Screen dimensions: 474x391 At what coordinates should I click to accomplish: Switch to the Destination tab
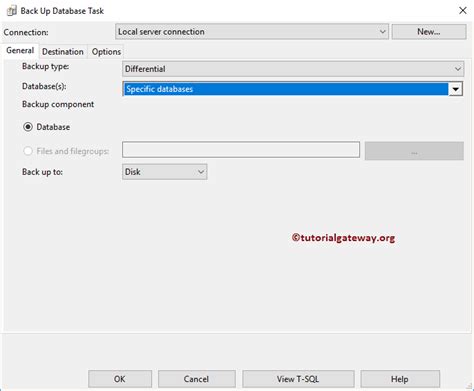[63, 52]
